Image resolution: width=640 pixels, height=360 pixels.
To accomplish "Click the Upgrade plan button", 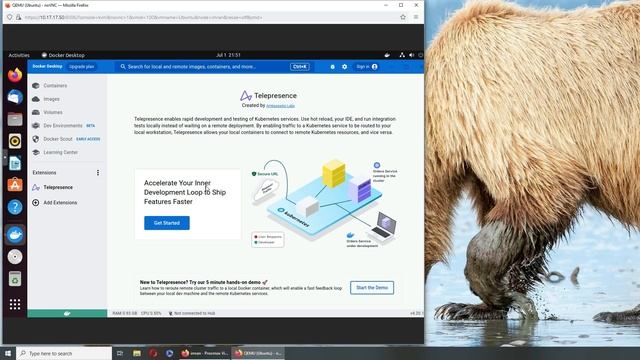I will tap(82, 67).
